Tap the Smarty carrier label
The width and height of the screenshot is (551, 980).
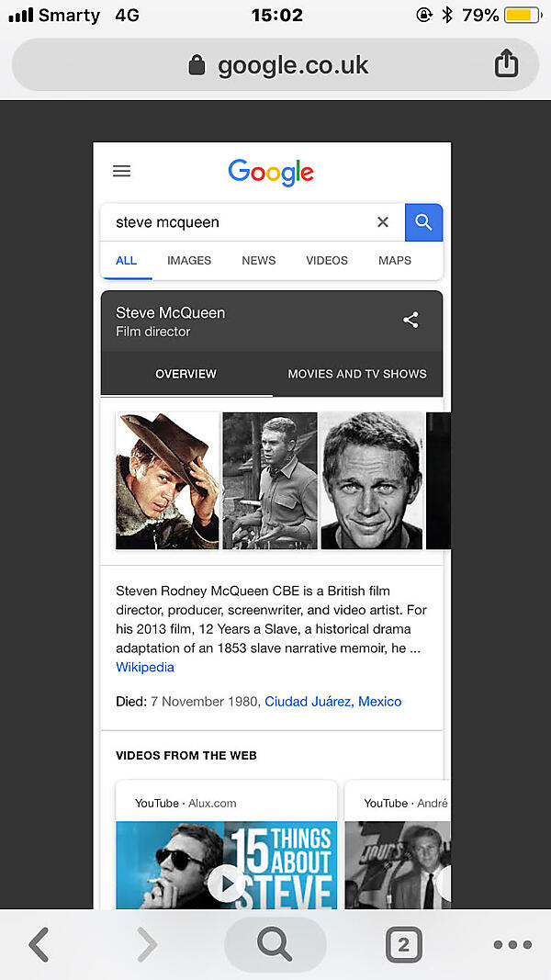tap(70, 15)
